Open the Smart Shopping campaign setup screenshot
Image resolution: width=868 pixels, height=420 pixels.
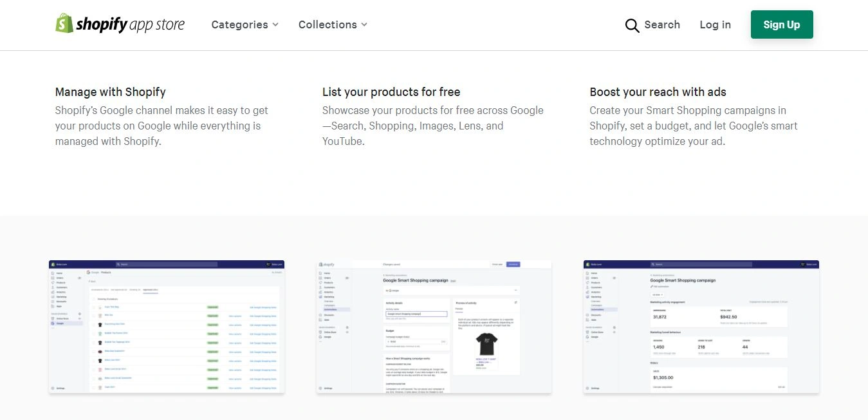(x=434, y=327)
